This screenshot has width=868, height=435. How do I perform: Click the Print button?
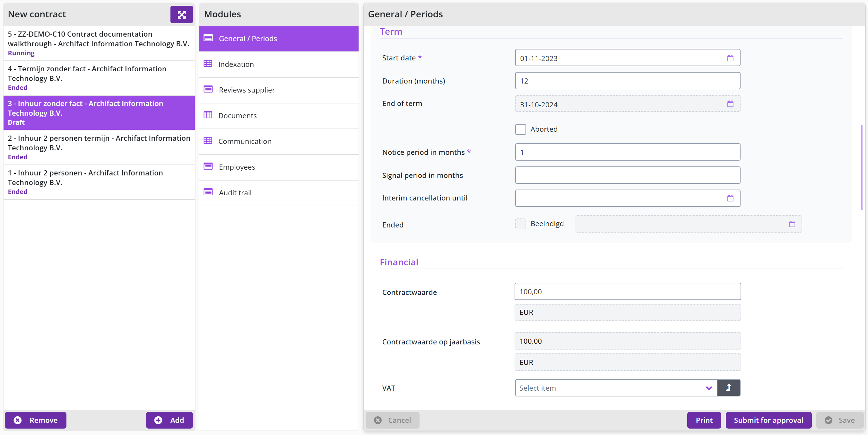704,420
